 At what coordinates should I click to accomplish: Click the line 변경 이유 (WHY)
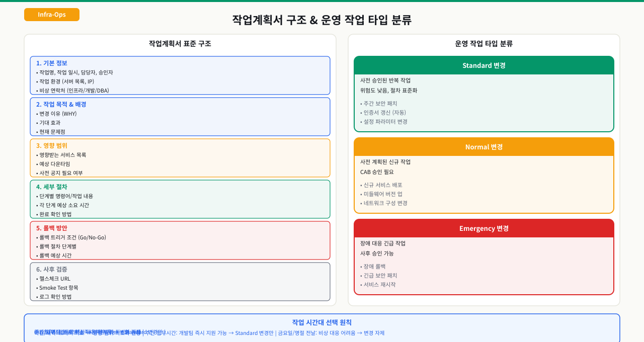pyautogui.click(x=56, y=114)
